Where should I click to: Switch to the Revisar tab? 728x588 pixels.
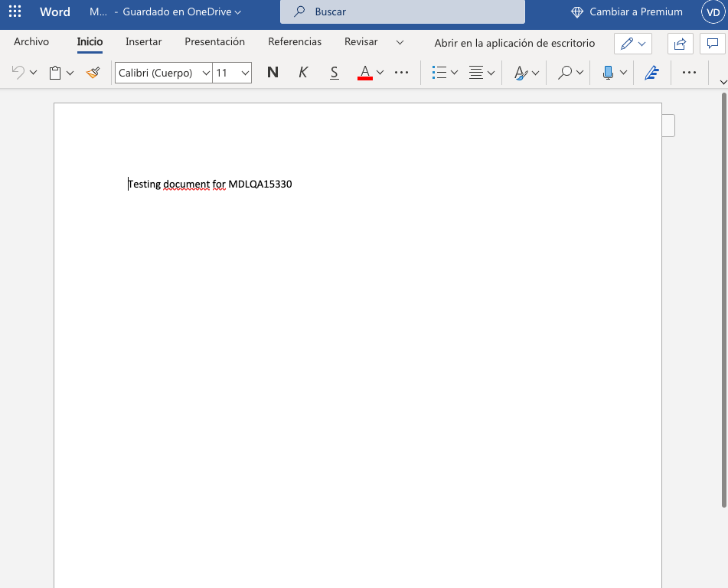coord(361,42)
